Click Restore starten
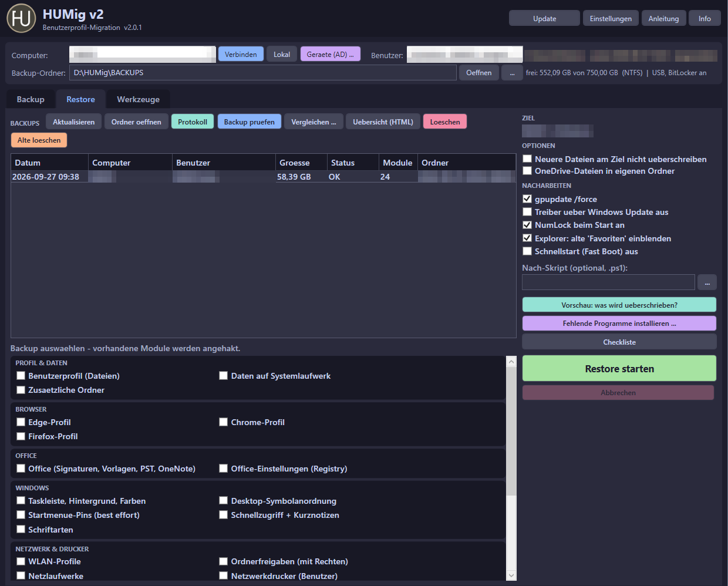This screenshot has width=728, height=586. (x=619, y=369)
